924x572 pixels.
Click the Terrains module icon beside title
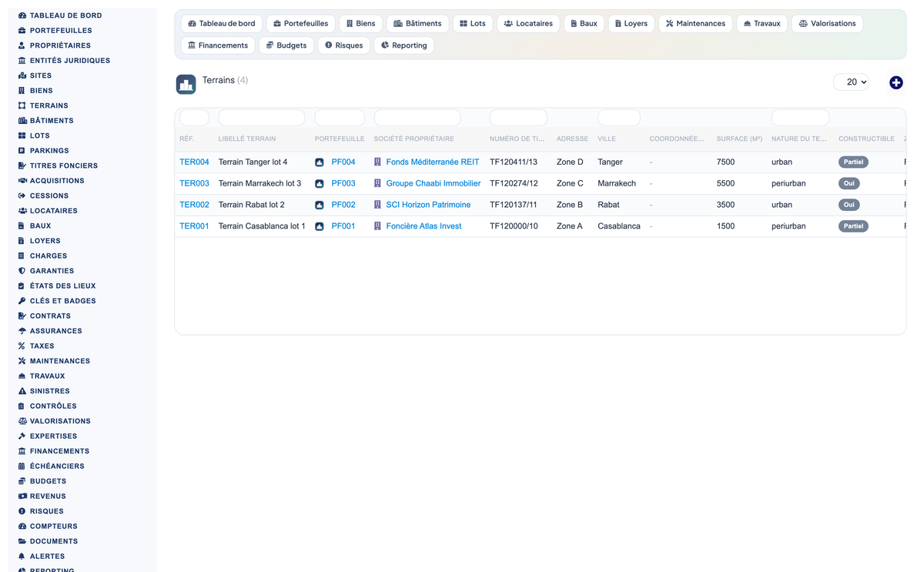(186, 84)
